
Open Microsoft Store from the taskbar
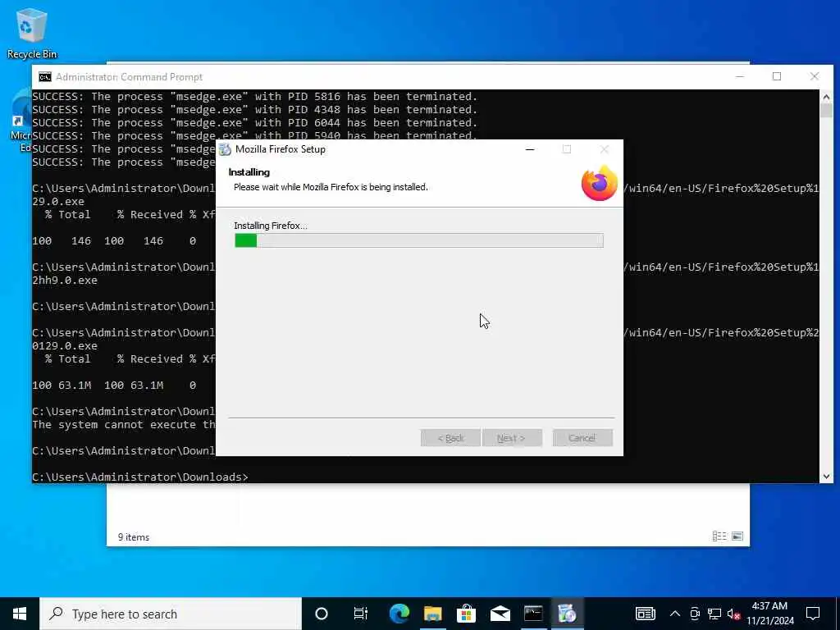[x=466, y=614]
